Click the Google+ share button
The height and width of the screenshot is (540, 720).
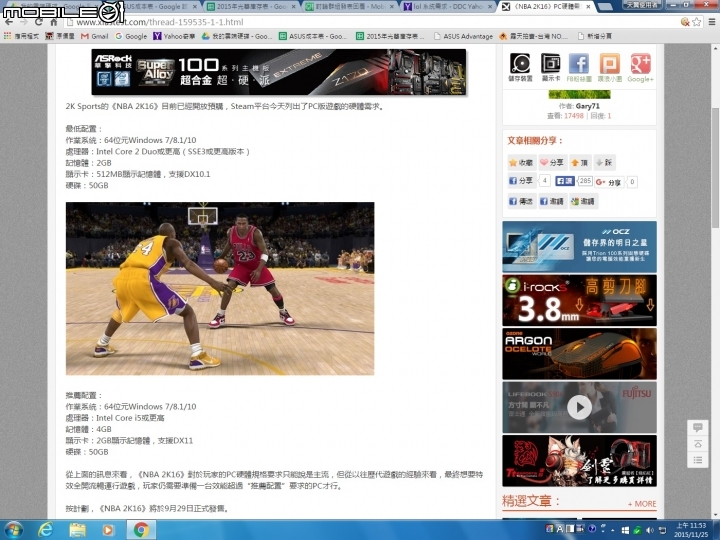pos(609,182)
